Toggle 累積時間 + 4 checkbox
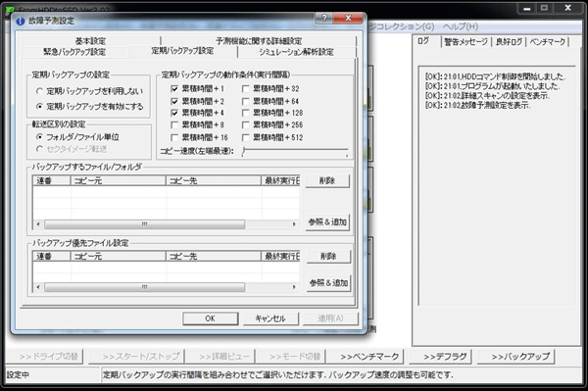The height and width of the screenshot is (391, 588). 174,113
